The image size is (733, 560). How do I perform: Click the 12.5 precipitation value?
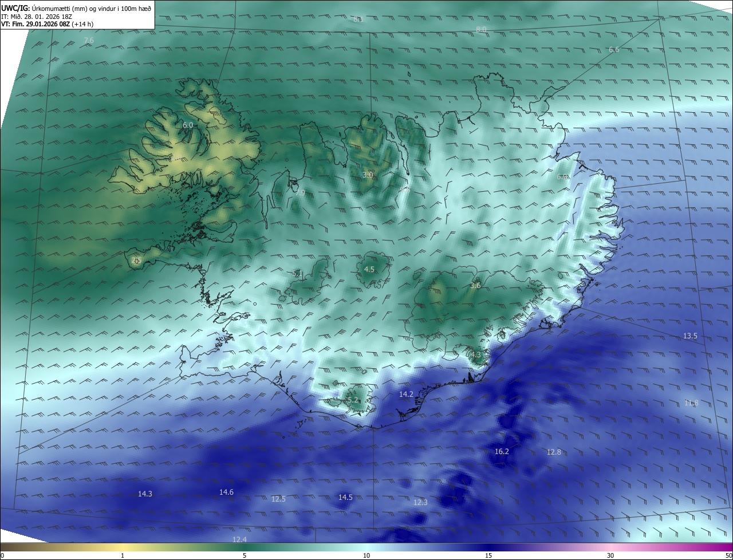278,499
